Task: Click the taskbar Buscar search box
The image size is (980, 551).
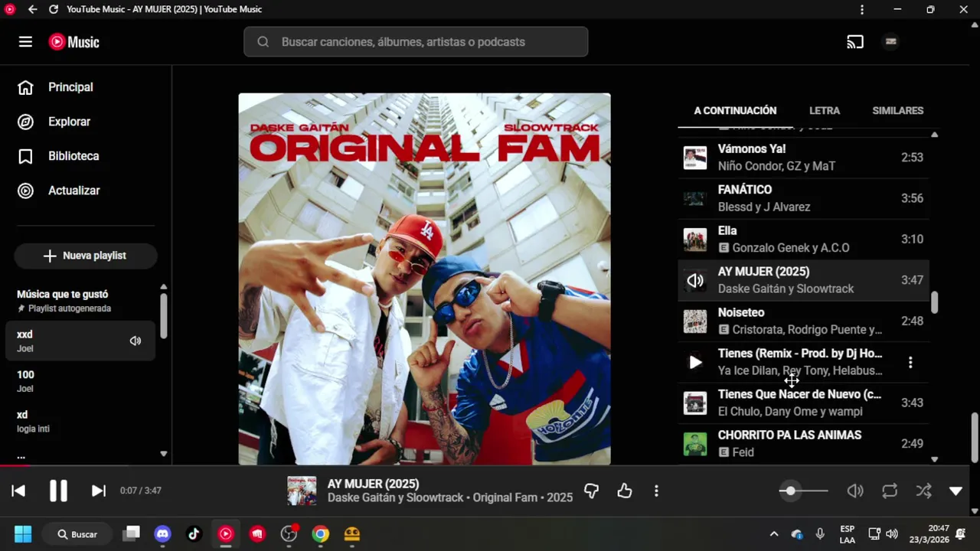Action: click(77, 534)
